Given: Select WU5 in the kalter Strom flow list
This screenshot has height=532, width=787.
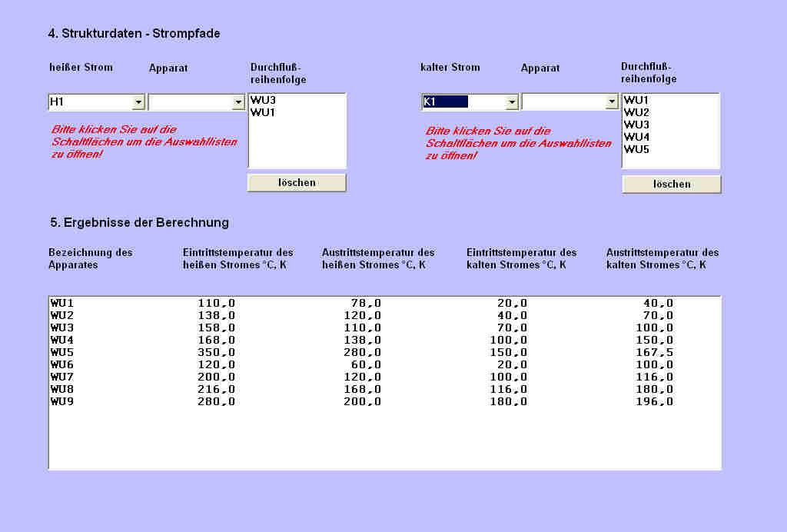Looking at the screenshot, I should [x=636, y=149].
